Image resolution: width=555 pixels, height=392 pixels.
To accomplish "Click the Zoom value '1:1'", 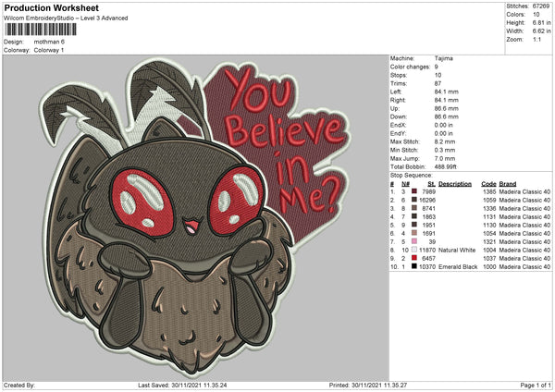I will (536, 39).
